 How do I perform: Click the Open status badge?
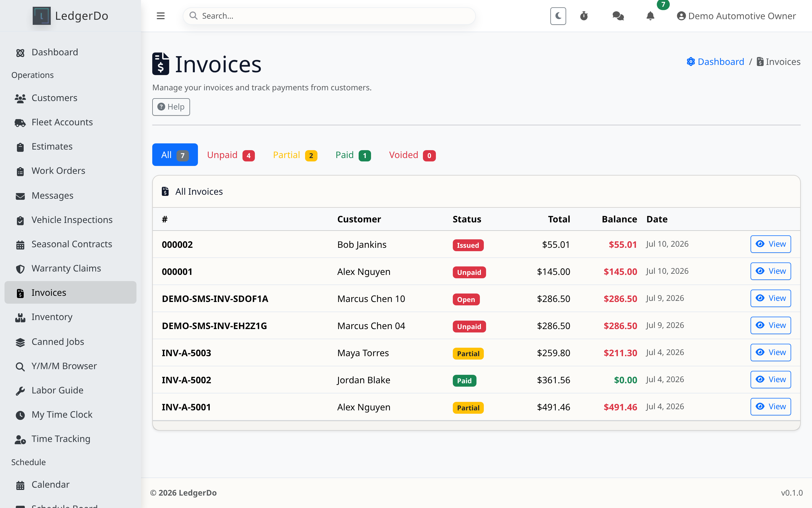click(x=466, y=299)
